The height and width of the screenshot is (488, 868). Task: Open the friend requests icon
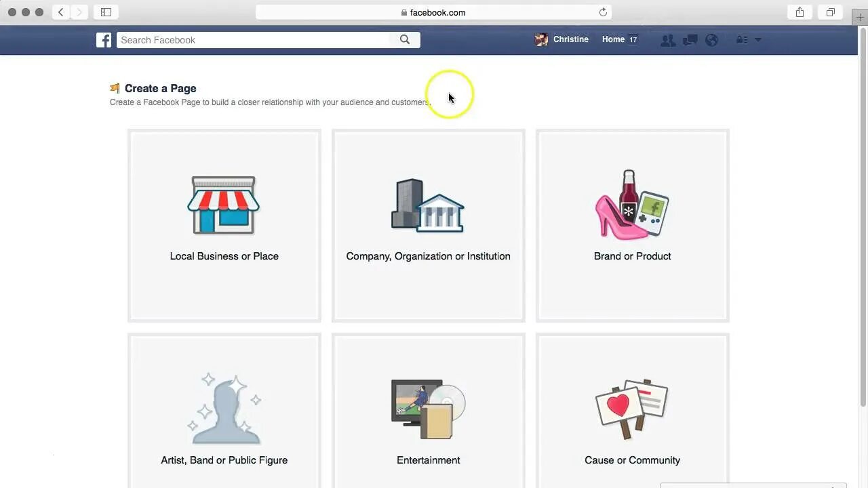[668, 40]
